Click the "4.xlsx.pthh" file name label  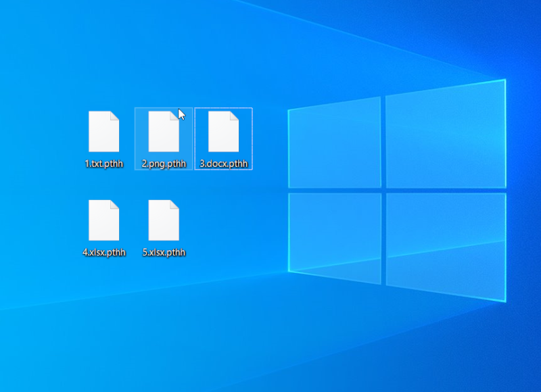coord(103,253)
